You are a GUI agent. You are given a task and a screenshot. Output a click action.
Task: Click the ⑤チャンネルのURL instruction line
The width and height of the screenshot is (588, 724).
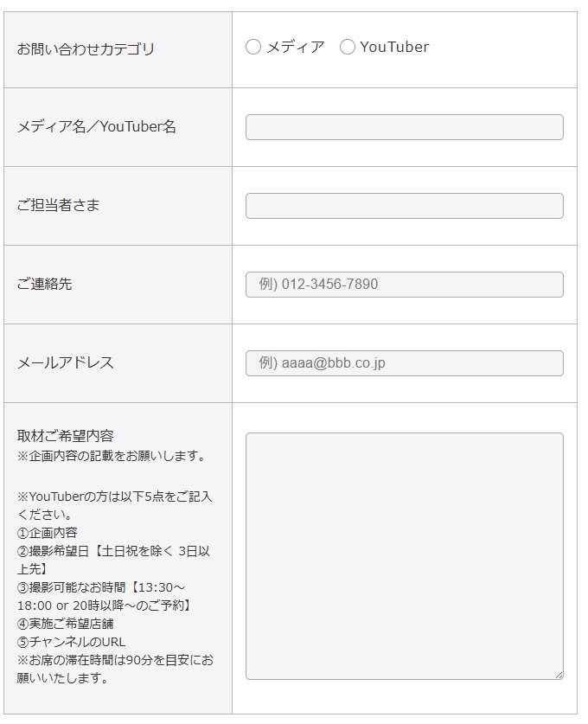[x=71, y=643]
